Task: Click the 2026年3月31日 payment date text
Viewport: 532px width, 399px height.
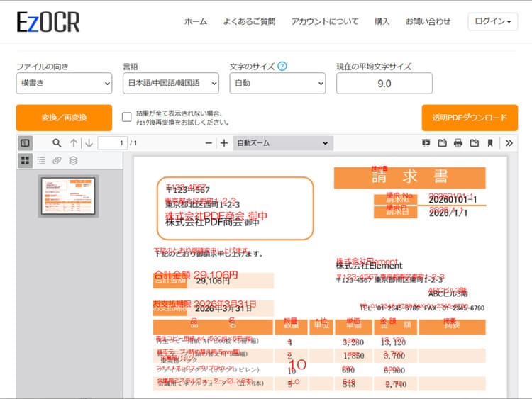Action: pos(223,308)
